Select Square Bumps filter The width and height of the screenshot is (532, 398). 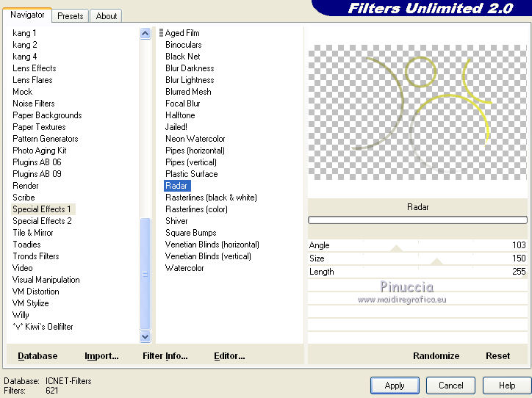[190, 233]
